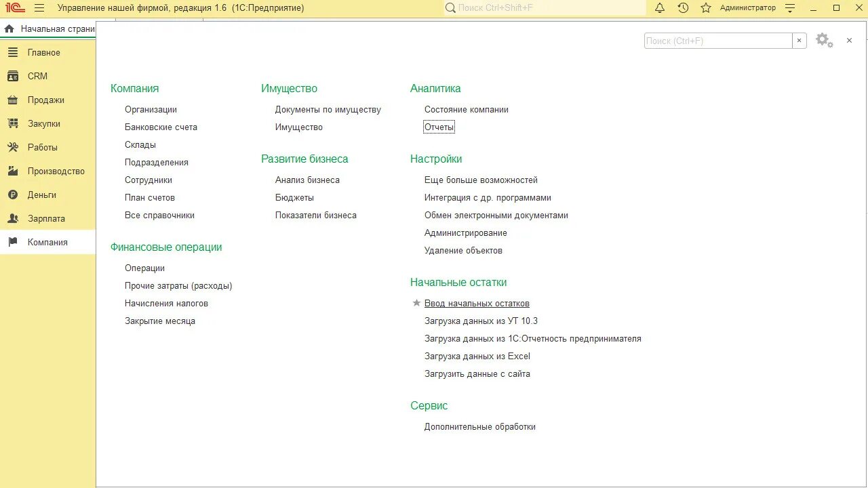Open favorites star icon in title bar
The height and width of the screenshot is (488, 868).
click(x=706, y=8)
